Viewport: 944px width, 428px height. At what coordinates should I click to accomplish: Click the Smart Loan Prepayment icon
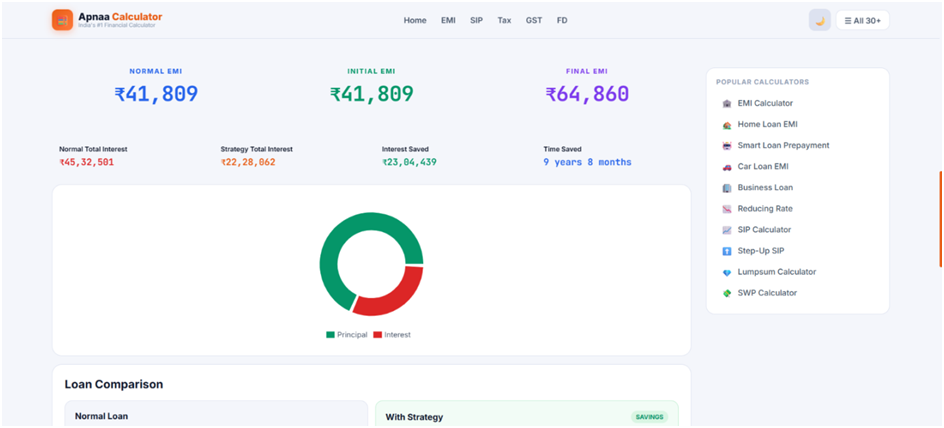(727, 146)
